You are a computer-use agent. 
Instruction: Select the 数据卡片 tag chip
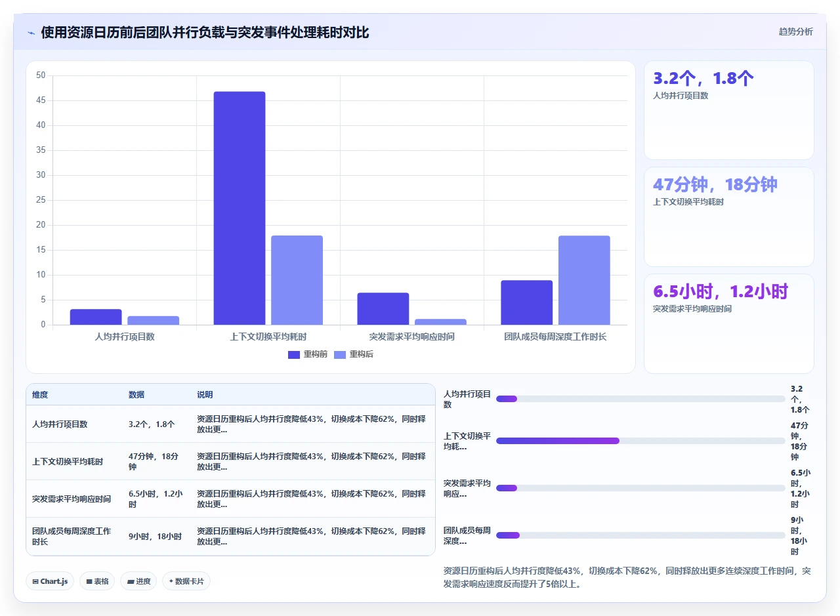click(186, 581)
